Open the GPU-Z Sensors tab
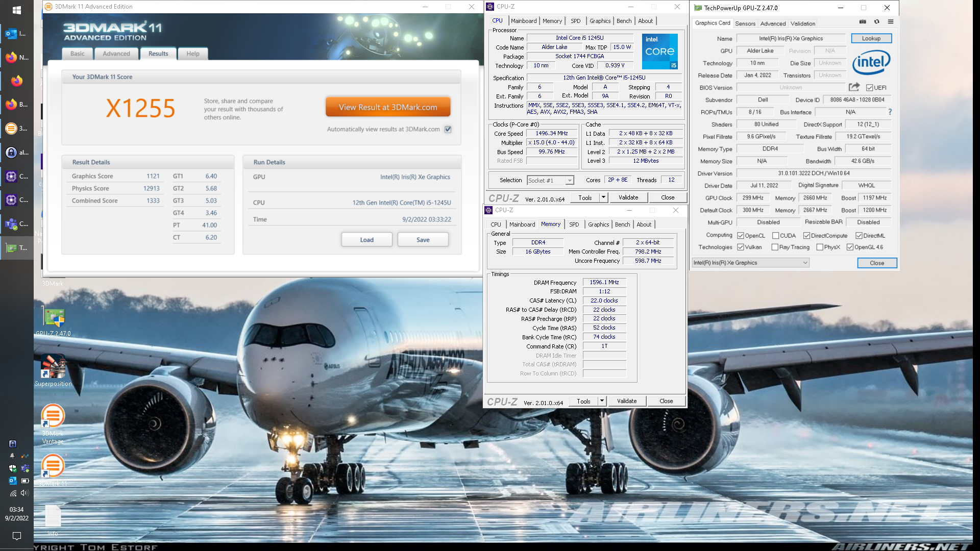The width and height of the screenshot is (980, 551). click(745, 23)
